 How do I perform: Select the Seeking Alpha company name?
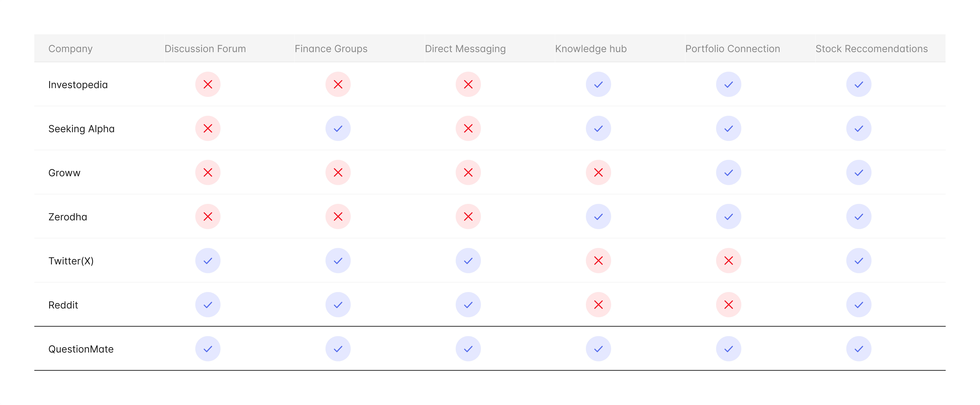[81, 129]
